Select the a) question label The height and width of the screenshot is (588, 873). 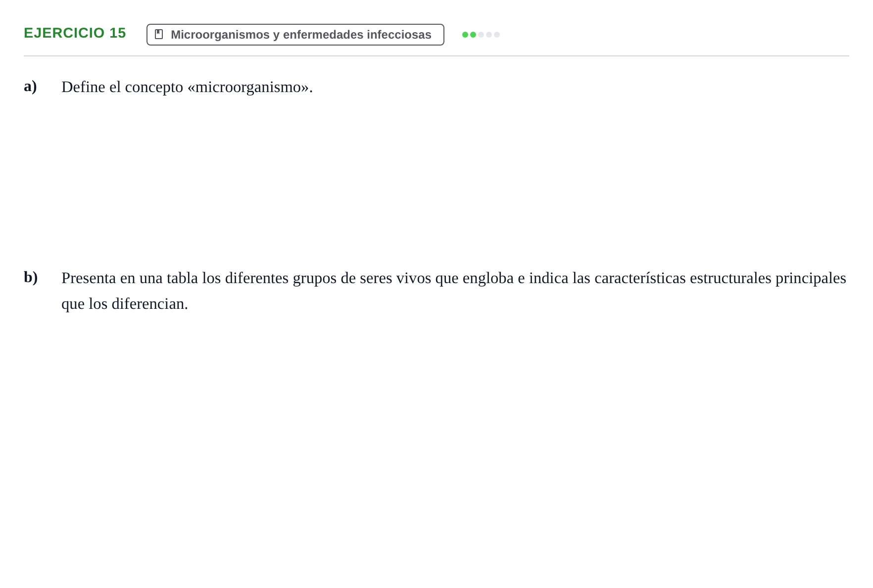tap(31, 87)
